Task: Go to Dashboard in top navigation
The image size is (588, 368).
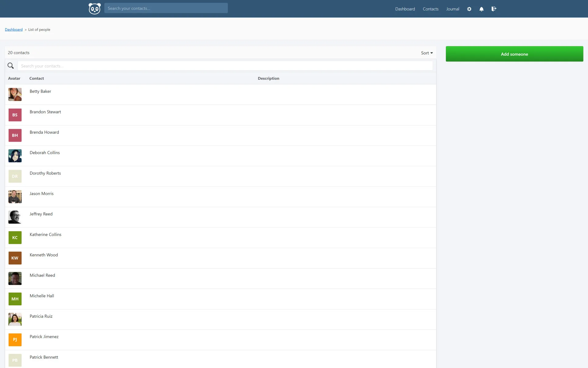Action: tap(405, 9)
